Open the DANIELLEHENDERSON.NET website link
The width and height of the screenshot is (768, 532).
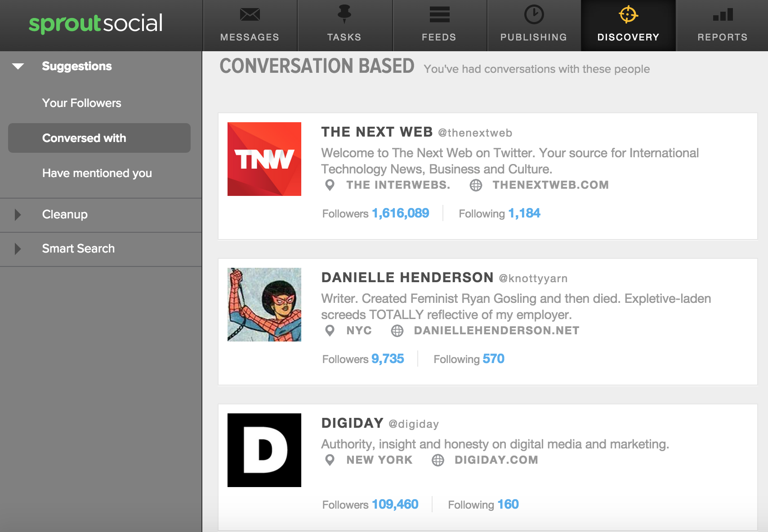497,331
